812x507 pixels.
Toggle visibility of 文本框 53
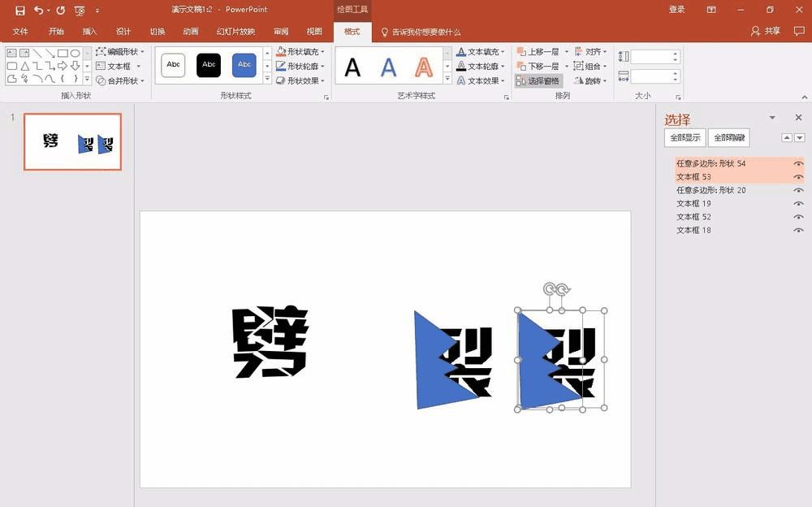tap(798, 177)
